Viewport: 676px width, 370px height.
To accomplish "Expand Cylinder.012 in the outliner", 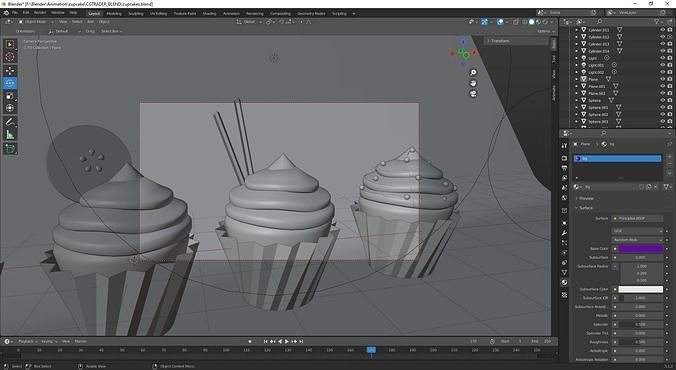I will [576, 37].
